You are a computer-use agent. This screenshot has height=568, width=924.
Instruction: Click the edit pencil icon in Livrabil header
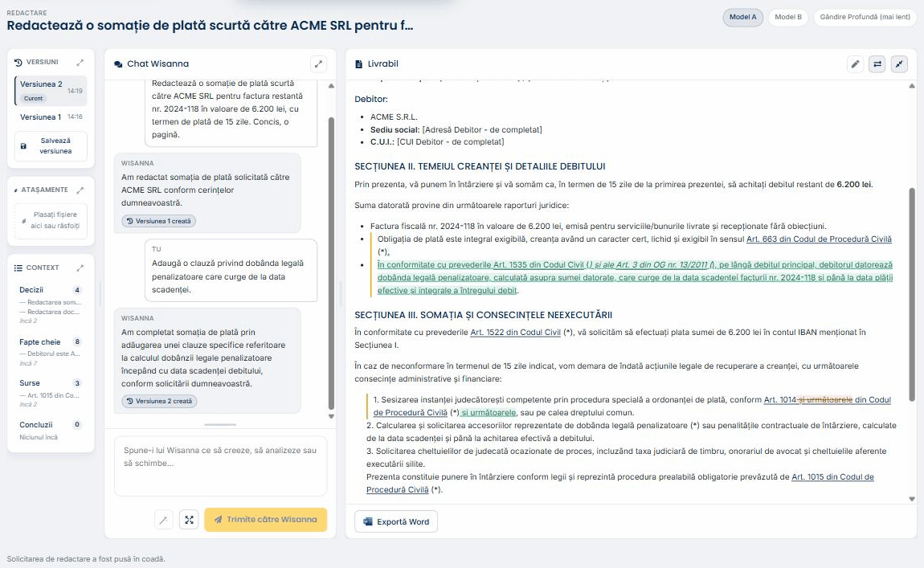[855, 63]
